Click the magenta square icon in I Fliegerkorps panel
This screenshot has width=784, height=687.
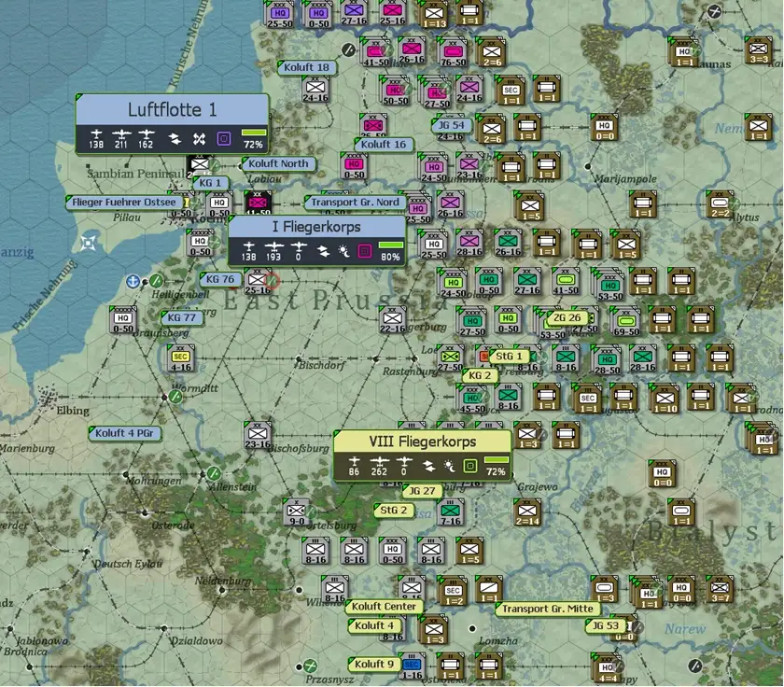[x=365, y=250]
